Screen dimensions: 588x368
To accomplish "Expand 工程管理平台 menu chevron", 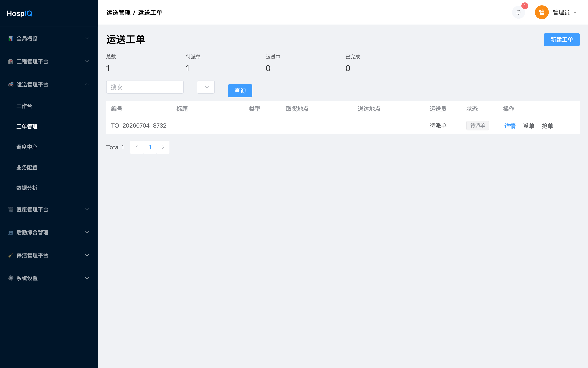I will [87, 61].
